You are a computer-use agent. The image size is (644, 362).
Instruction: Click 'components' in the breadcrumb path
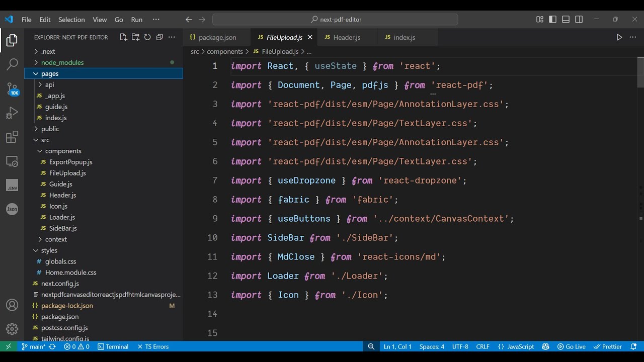(x=225, y=51)
